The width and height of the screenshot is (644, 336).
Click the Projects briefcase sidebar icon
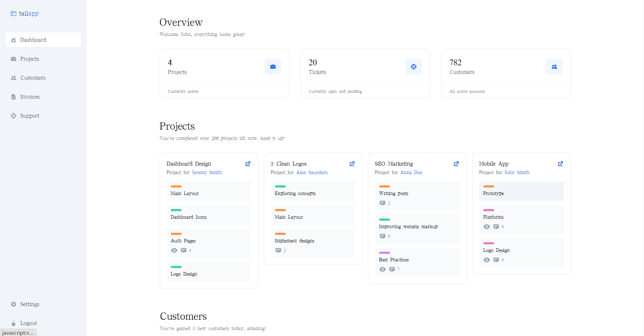pos(14,59)
